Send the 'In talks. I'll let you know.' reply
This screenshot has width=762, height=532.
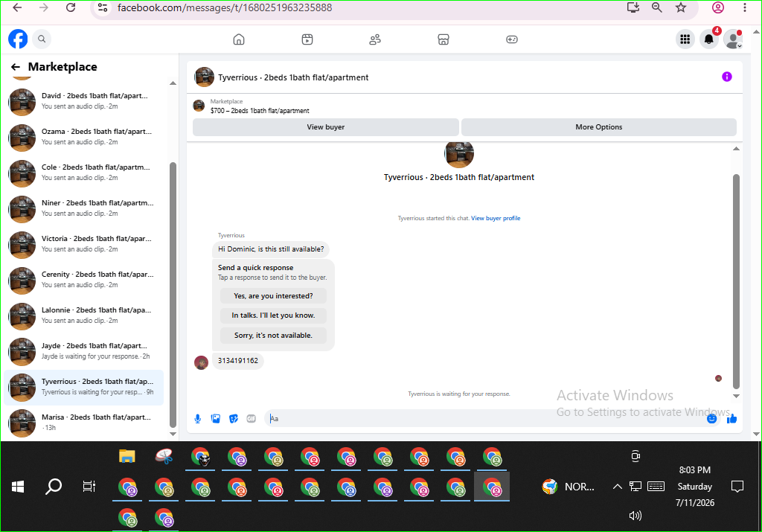(273, 315)
